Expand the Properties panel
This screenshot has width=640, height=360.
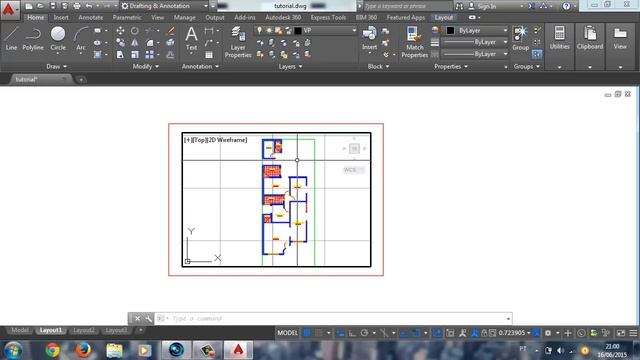point(451,67)
